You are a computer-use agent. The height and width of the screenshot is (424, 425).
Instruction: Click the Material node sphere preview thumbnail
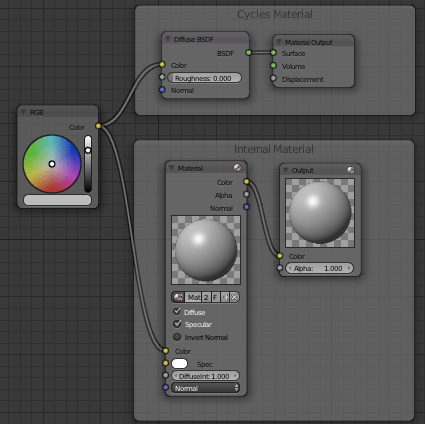click(x=206, y=250)
